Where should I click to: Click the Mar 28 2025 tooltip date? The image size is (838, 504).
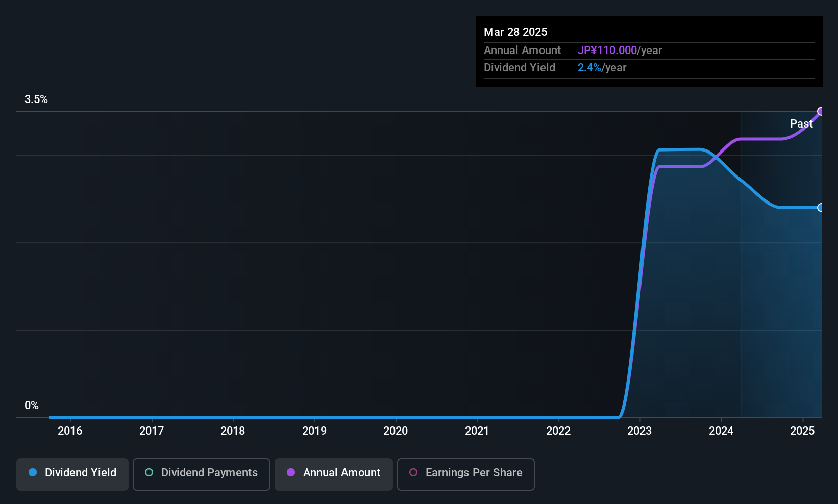pos(515,32)
